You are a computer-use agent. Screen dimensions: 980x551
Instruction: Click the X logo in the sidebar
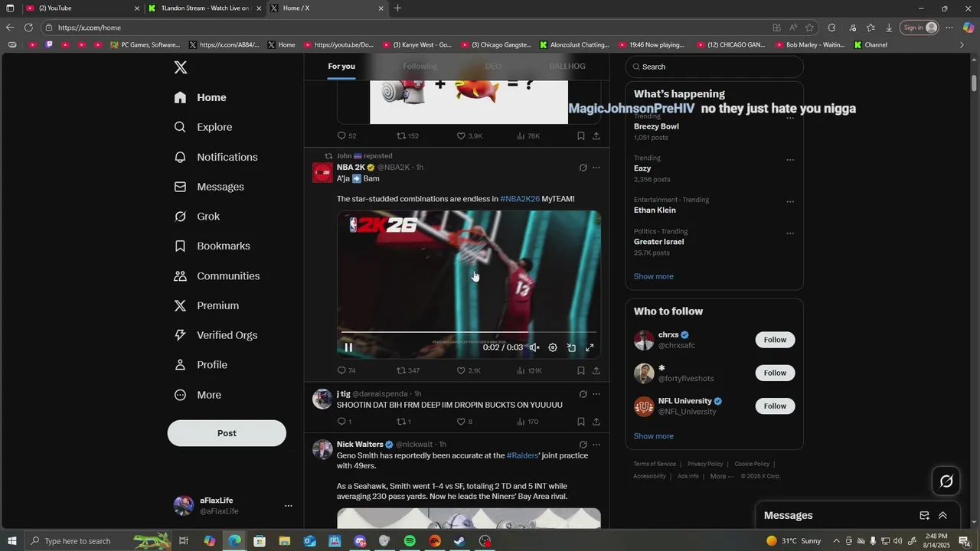click(x=181, y=67)
